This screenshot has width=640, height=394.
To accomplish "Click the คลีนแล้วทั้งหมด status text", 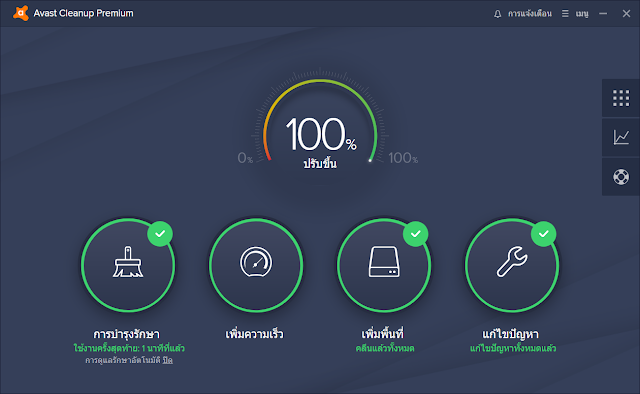I will pyautogui.click(x=385, y=348).
